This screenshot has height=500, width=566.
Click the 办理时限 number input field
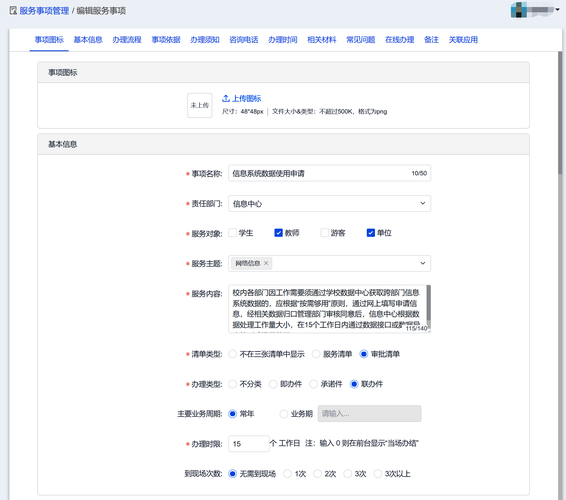pyautogui.click(x=249, y=444)
